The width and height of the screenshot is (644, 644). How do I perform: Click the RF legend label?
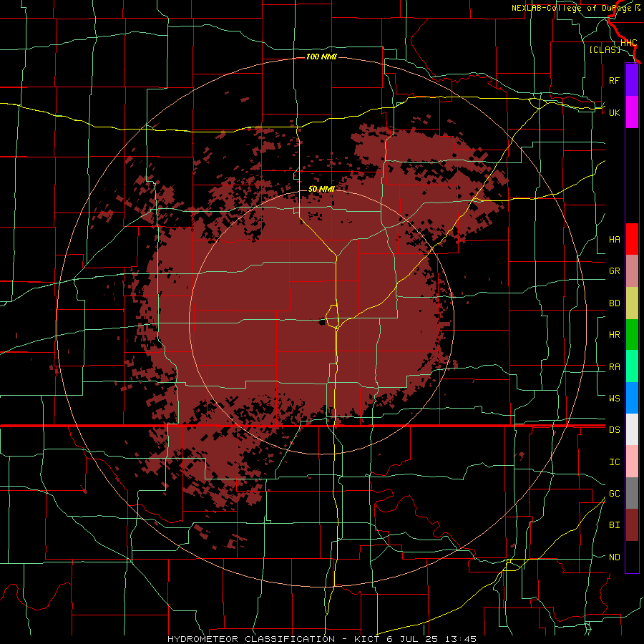614,80
